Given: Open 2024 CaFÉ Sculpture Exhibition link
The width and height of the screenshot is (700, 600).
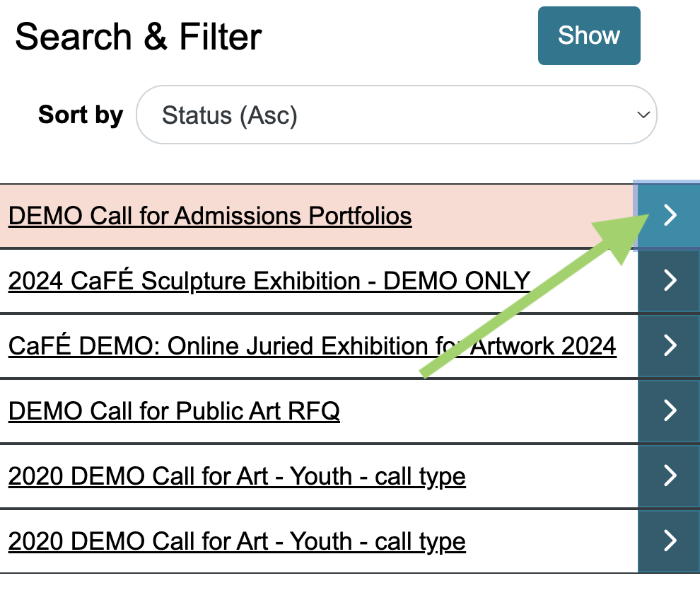Looking at the screenshot, I should pyautogui.click(x=269, y=281).
